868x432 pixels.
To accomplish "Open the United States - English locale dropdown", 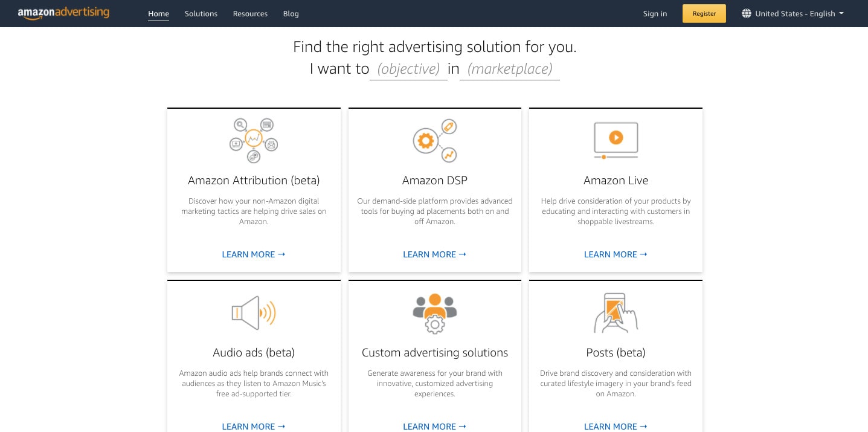I will pyautogui.click(x=792, y=13).
